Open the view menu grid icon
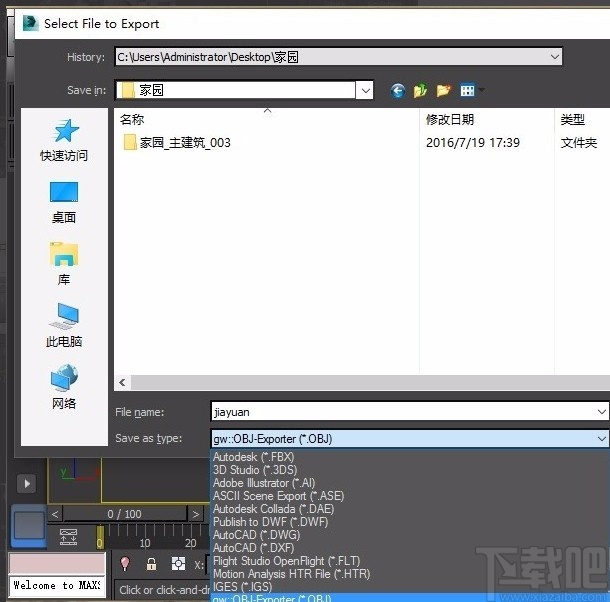 (x=467, y=91)
